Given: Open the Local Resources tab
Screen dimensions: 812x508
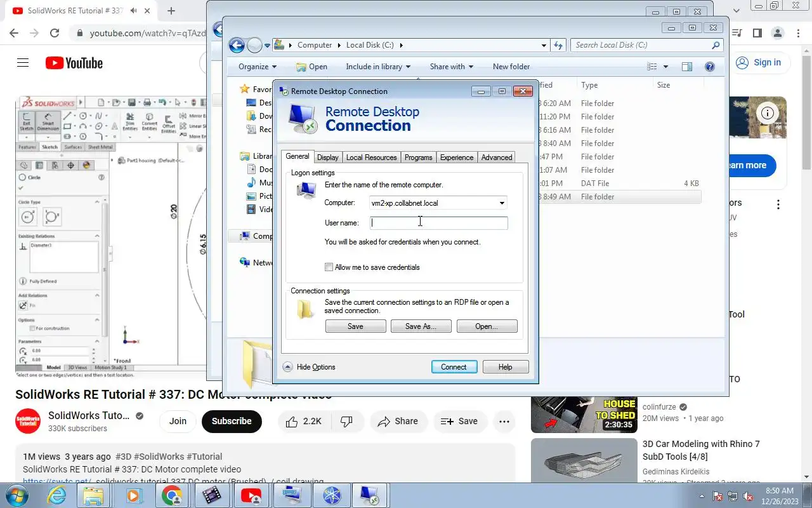Looking at the screenshot, I should [x=371, y=157].
